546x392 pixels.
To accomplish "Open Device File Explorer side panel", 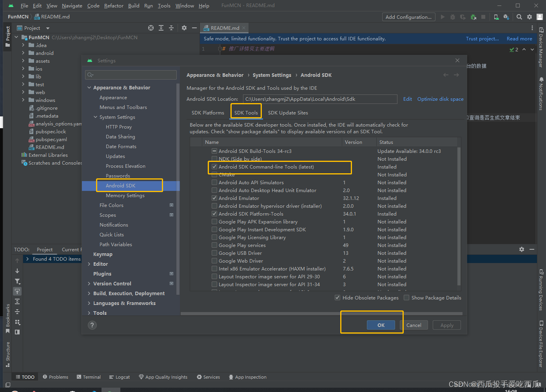I will [541, 344].
